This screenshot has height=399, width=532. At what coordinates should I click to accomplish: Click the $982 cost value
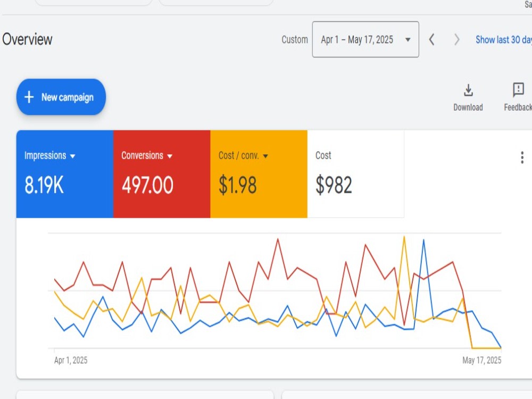tap(334, 185)
